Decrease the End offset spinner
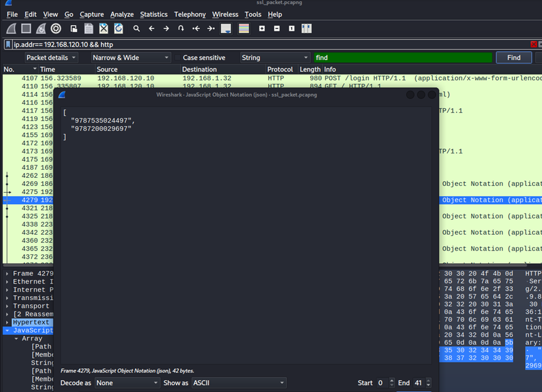 point(429,385)
